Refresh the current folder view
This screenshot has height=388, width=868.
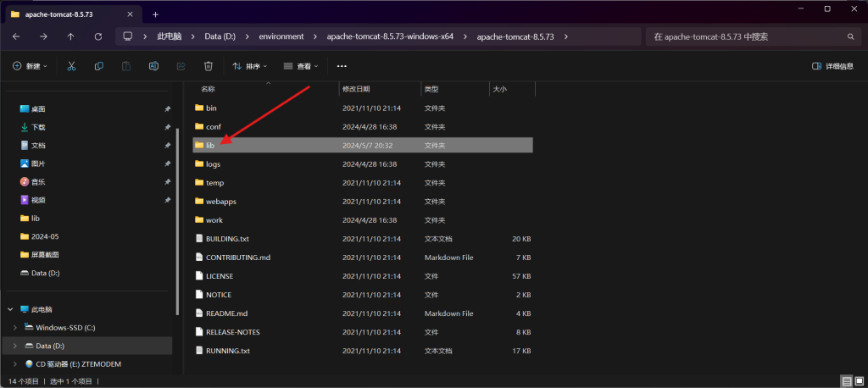[98, 36]
